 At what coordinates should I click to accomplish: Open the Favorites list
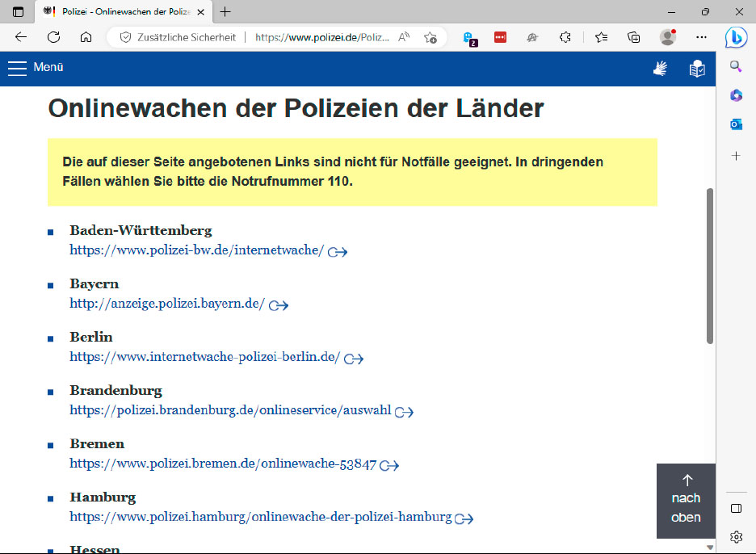(x=601, y=37)
